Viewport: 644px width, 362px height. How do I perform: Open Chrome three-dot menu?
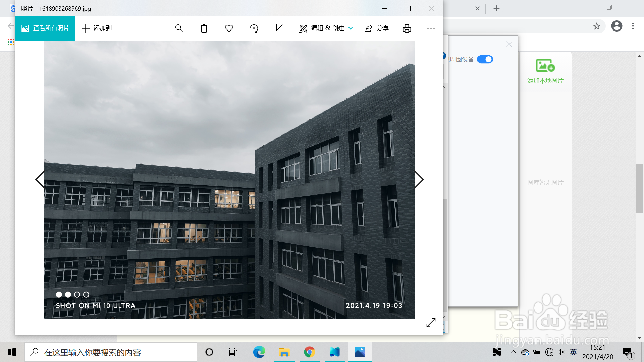633,26
